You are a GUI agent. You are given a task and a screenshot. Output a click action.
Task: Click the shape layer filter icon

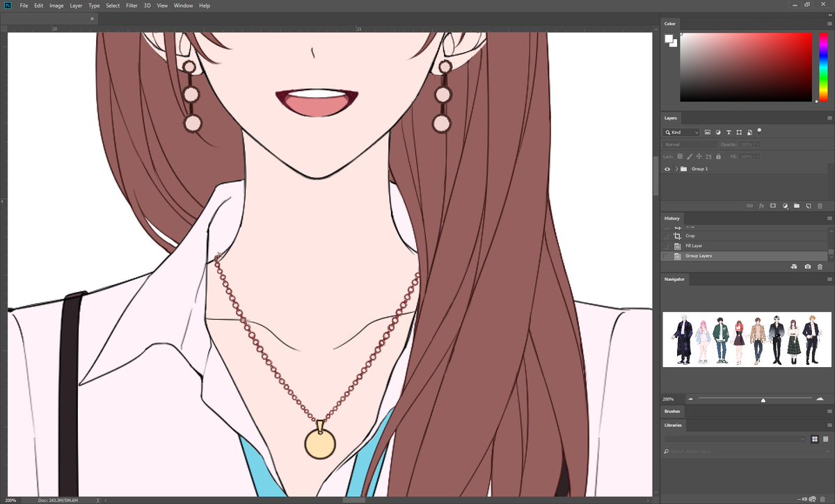(739, 132)
